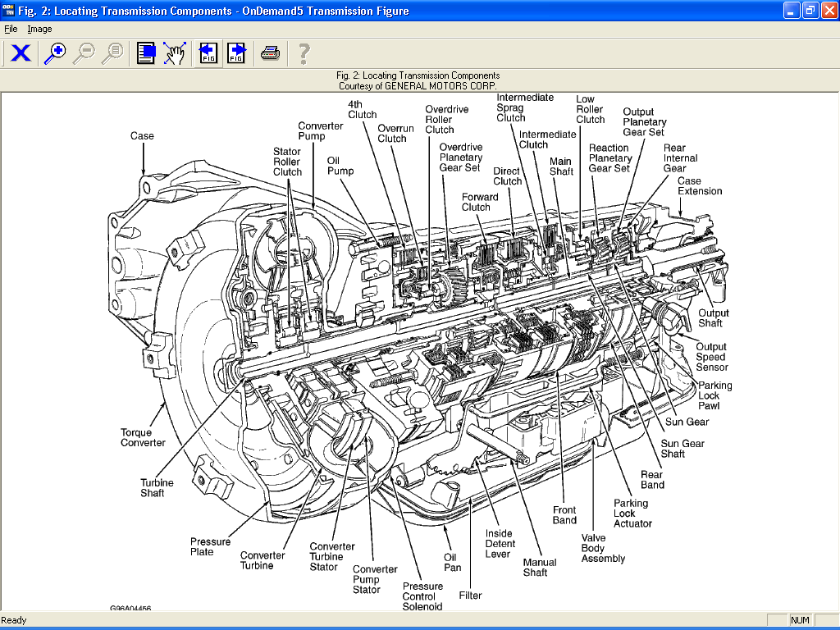Restore down the figure window
Screen dimensions: 840x630
(x=810, y=11)
